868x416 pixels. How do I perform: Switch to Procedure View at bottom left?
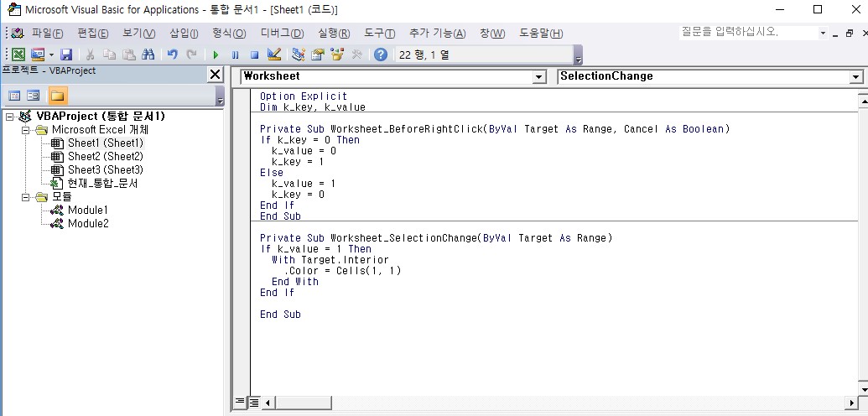click(x=240, y=403)
